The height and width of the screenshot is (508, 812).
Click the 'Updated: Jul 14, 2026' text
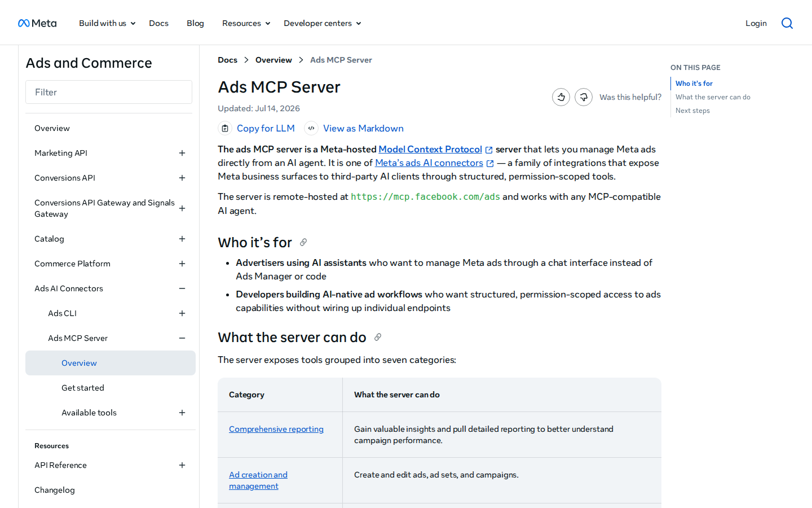pos(259,108)
